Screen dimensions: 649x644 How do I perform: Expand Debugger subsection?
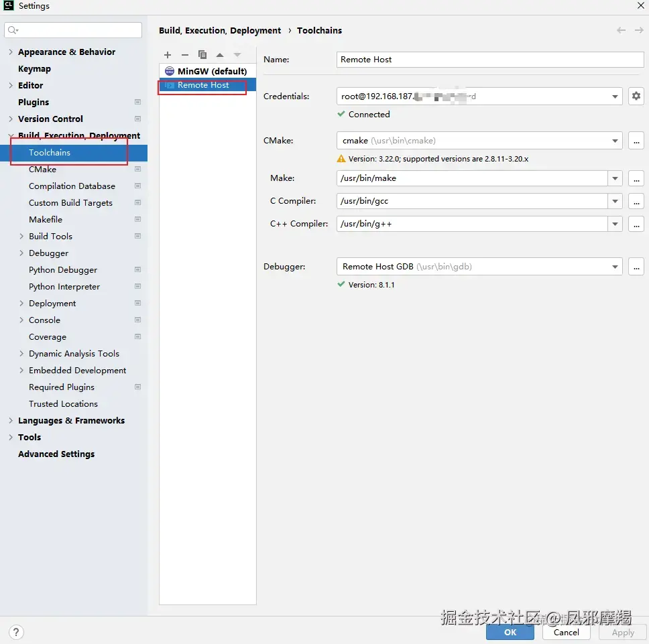21,253
